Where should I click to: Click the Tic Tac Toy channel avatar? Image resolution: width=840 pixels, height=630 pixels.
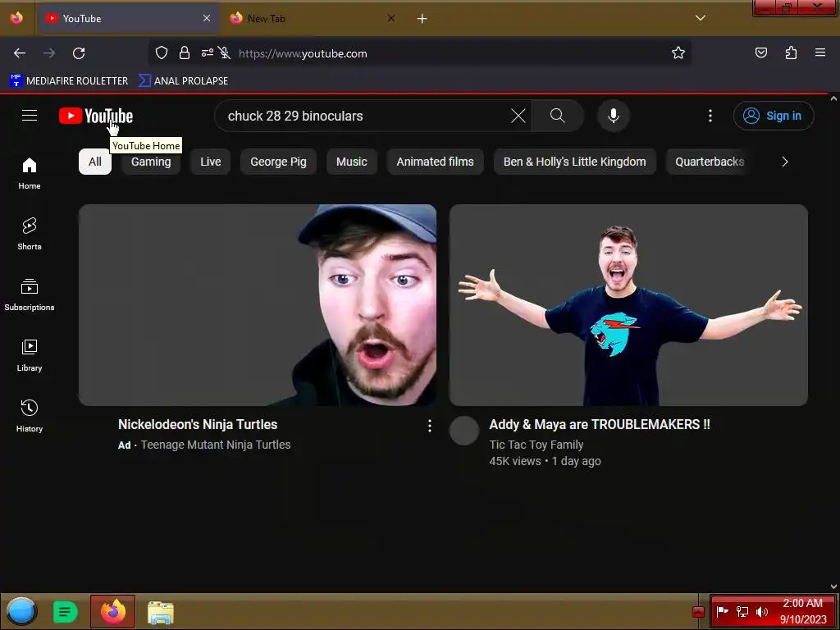[464, 430]
